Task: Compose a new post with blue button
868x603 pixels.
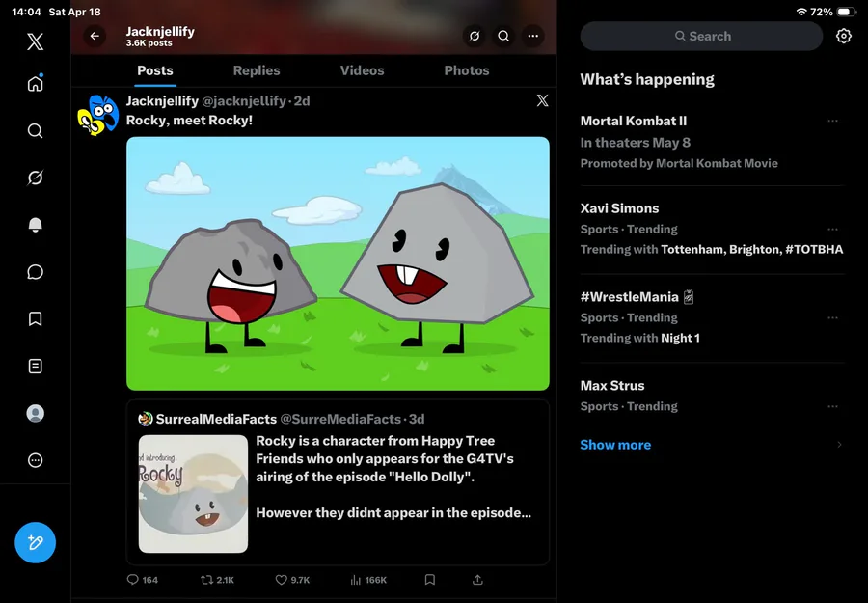Action: coord(35,542)
